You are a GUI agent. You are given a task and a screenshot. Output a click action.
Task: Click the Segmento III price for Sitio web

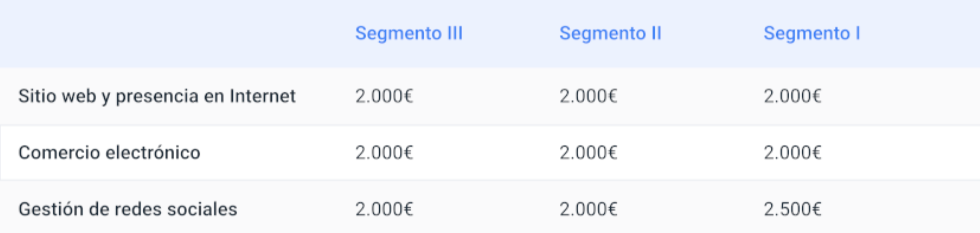[384, 96]
